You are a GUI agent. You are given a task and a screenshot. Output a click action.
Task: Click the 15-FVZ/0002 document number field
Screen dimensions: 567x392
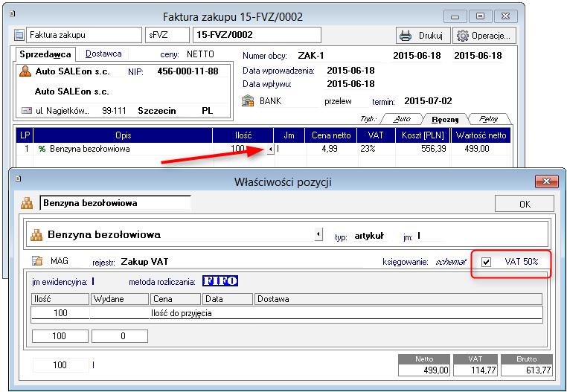click(257, 35)
